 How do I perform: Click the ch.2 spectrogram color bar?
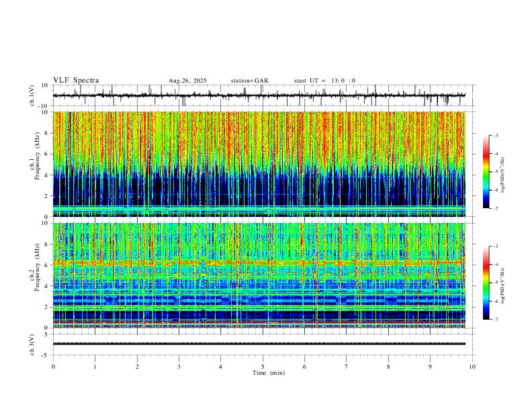click(486, 283)
